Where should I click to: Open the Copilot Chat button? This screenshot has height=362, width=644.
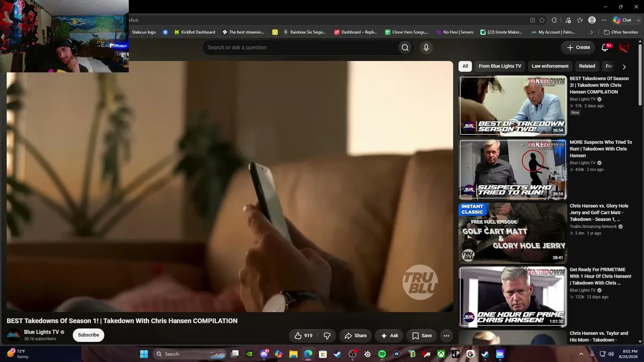coord(621,20)
